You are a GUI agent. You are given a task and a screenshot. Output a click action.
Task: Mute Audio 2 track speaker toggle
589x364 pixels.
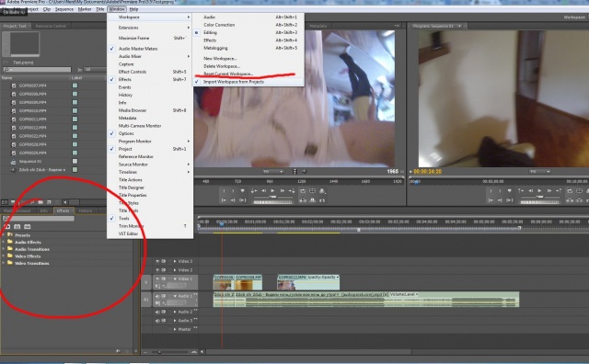(157, 312)
